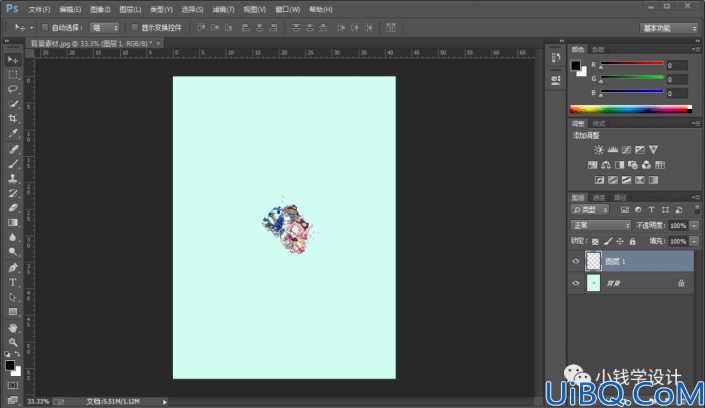Add a Curves adjustment layer
This screenshot has width=705, height=408.
626,150
